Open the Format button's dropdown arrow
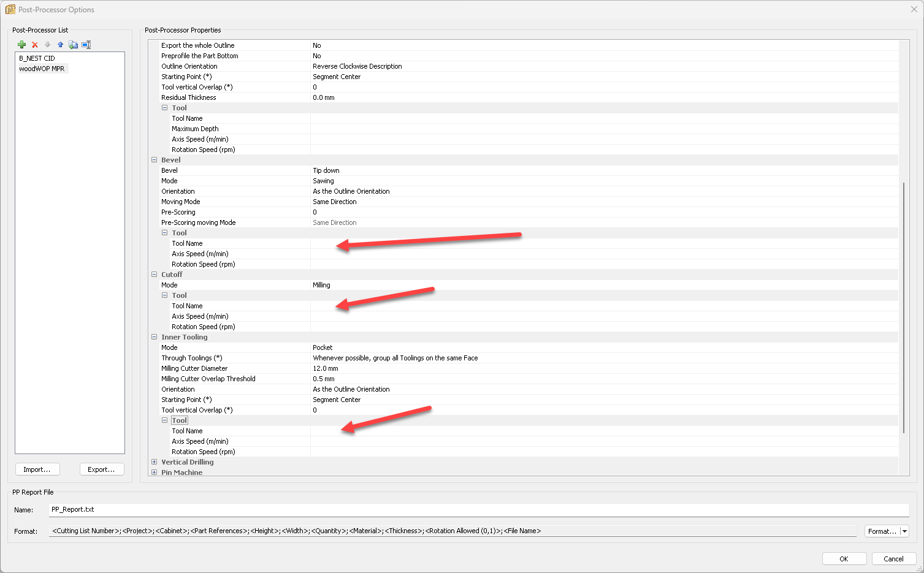Image resolution: width=924 pixels, height=573 pixels. [x=904, y=531]
